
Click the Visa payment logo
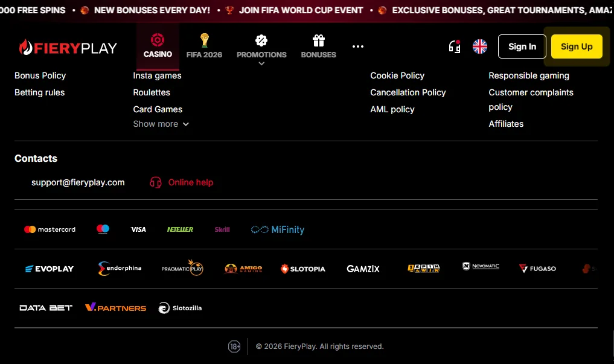tap(138, 229)
